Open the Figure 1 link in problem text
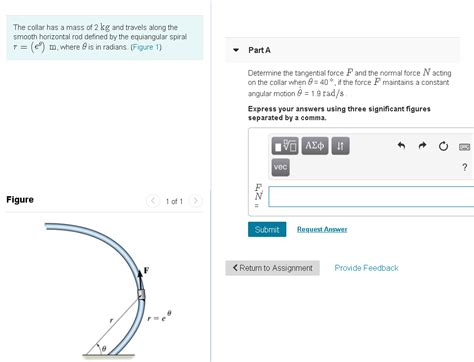 tap(146, 47)
